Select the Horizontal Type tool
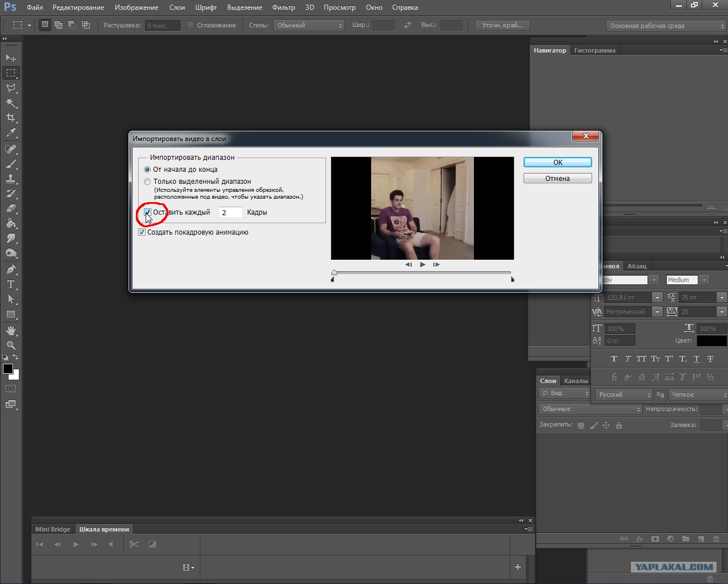Viewport: 728px width, 584px height. pos(11,284)
